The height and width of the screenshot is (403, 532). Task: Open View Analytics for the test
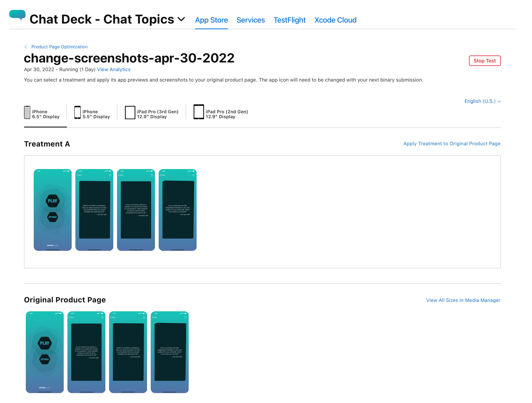coord(114,69)
